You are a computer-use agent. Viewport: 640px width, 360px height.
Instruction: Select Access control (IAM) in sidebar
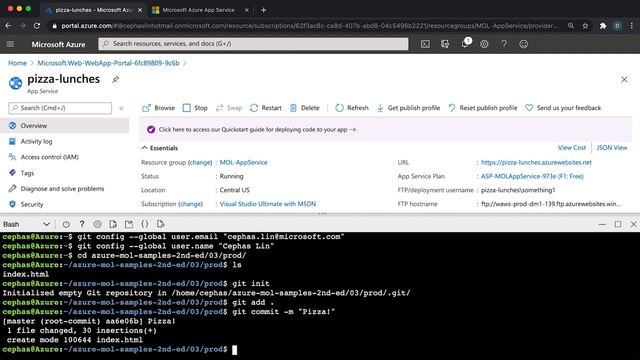tap(64, 157)
